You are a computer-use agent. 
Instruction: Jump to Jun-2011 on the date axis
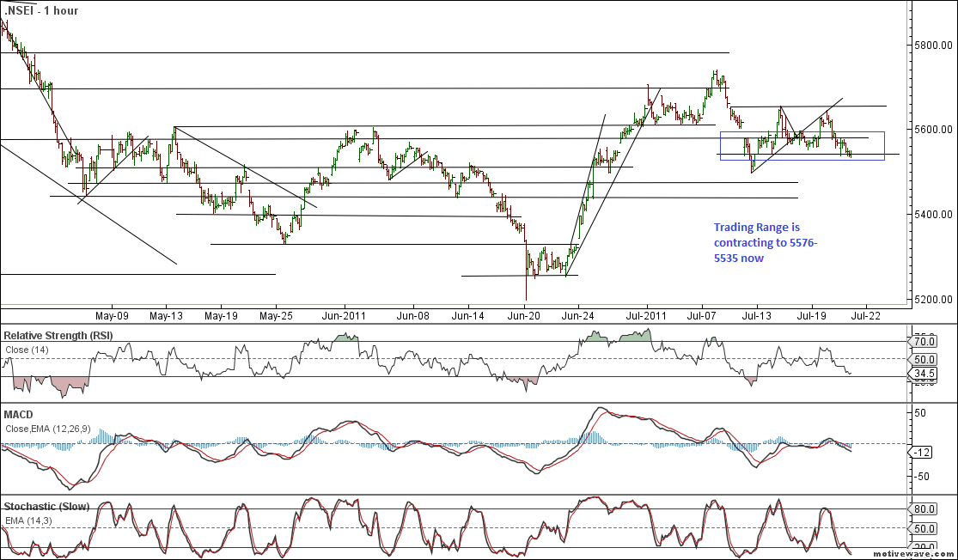click(x=345, y=315)
